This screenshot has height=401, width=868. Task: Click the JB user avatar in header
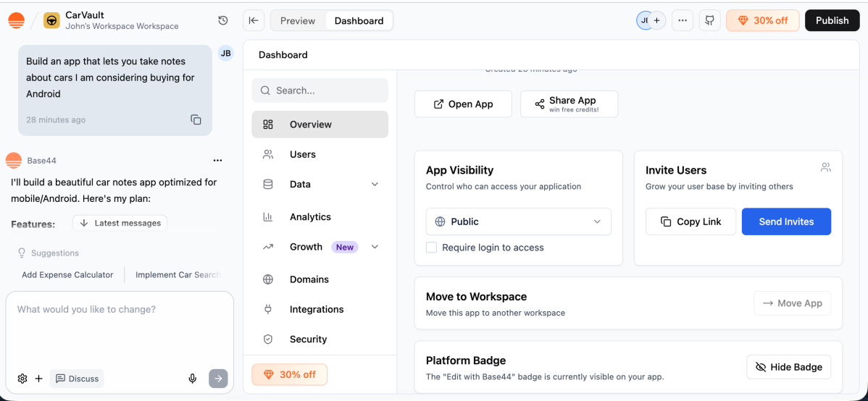(643, 20)
